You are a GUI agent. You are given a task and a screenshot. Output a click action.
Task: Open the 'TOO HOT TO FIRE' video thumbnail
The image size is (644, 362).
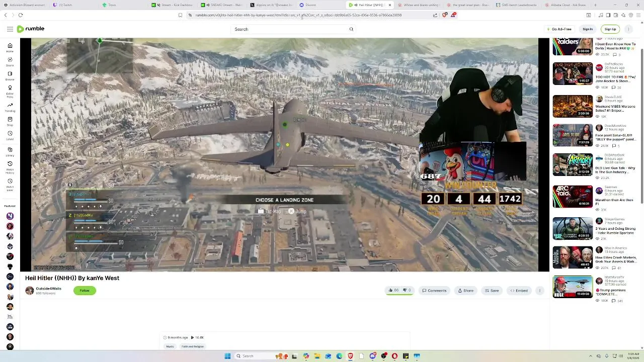click(x=573, y=73)
